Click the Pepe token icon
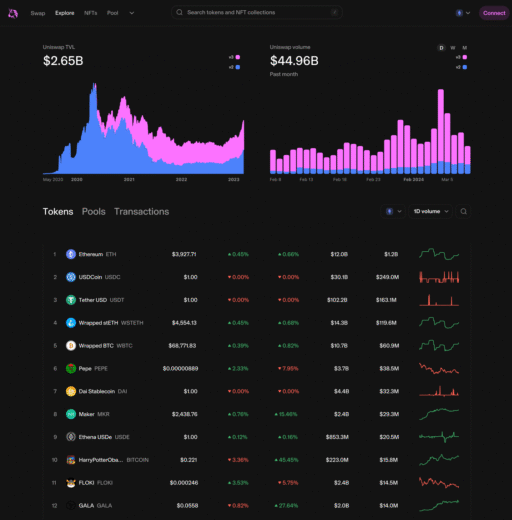512x520 pixels. 71,368
